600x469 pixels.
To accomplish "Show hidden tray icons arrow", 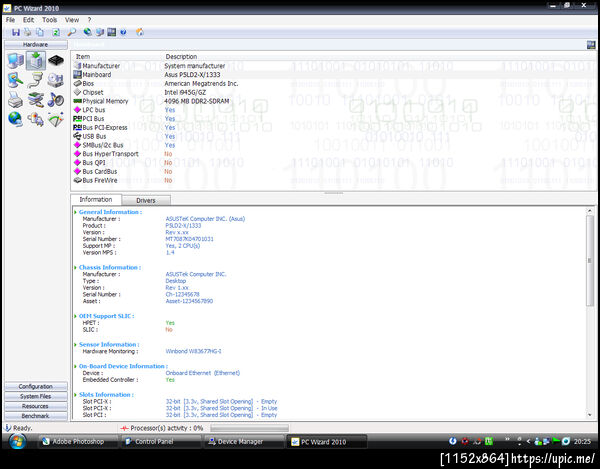I will coord(528,441).
